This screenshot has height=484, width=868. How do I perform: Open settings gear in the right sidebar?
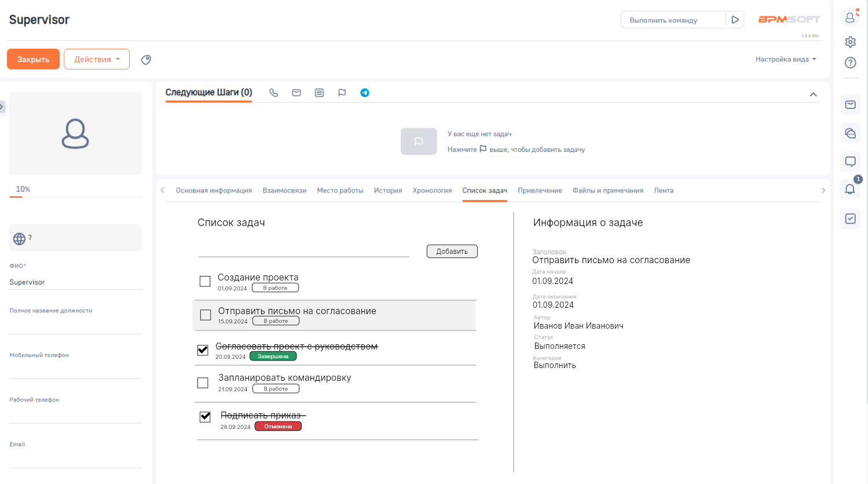click(x=850, y=42)
